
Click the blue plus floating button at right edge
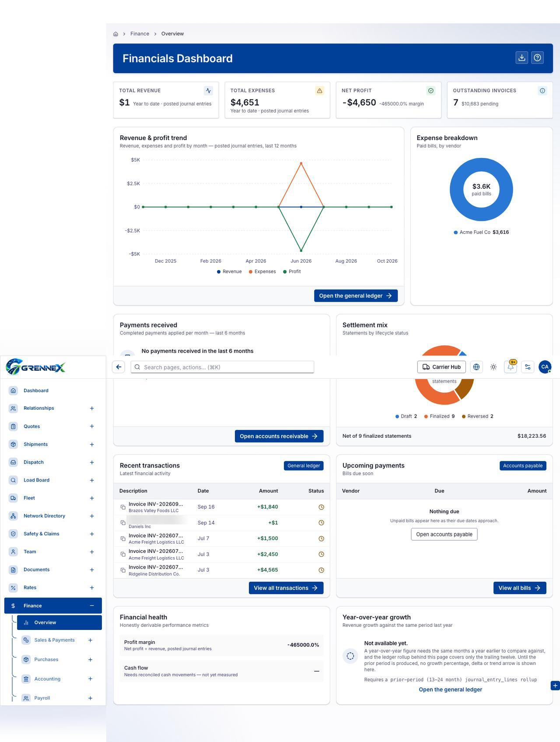coord(555,686)
